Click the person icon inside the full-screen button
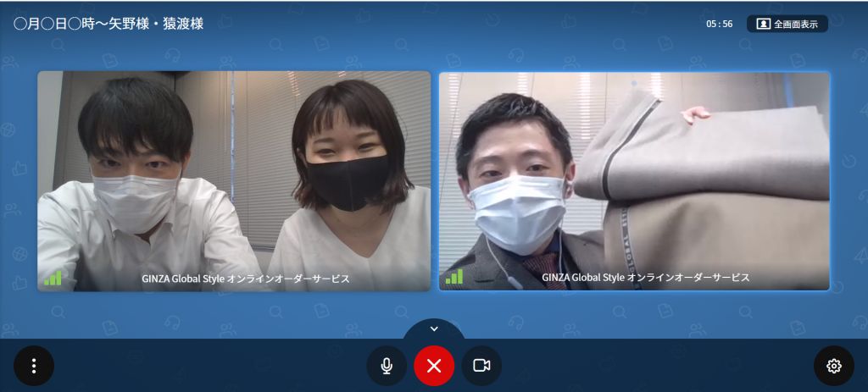The width and height of the screenshot is (868, 392). coord(763,24)
